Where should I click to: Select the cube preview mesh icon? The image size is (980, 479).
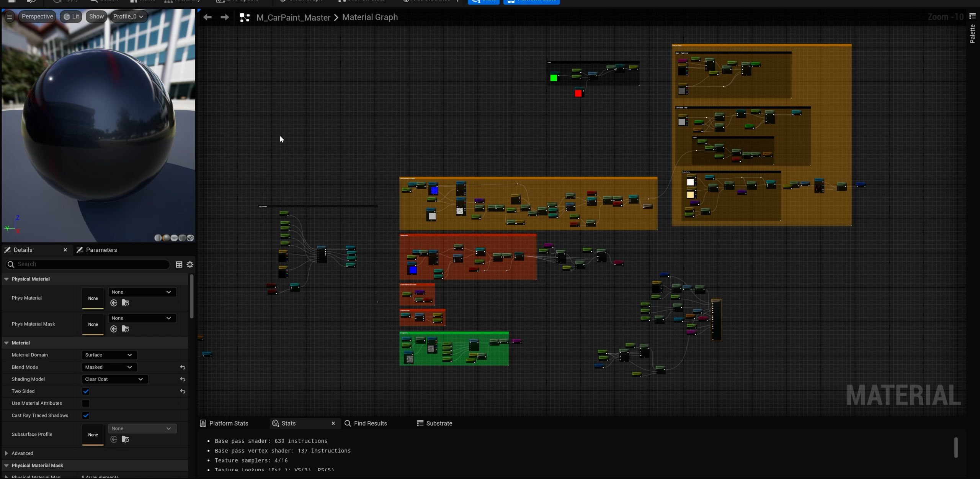point(182,238)
